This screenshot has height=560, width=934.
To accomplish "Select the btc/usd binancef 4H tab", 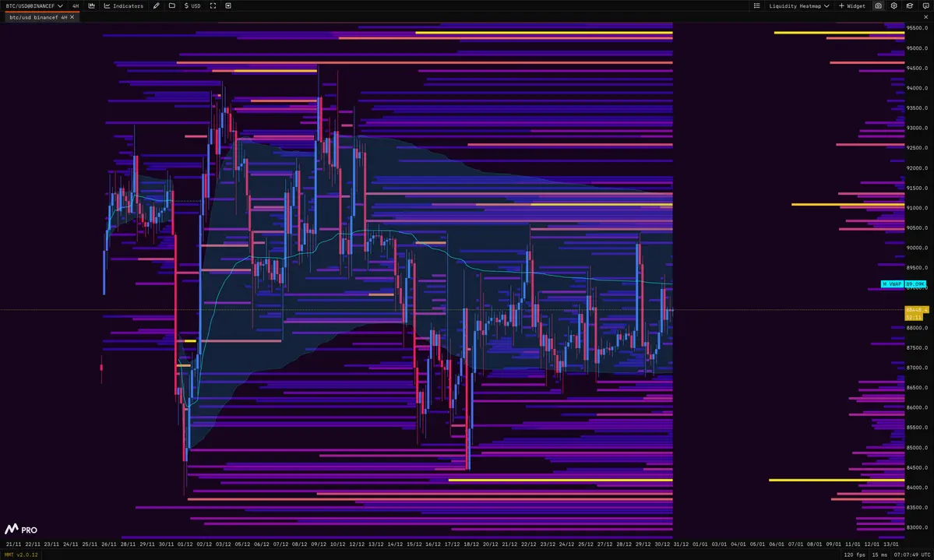I will [38, 17].
